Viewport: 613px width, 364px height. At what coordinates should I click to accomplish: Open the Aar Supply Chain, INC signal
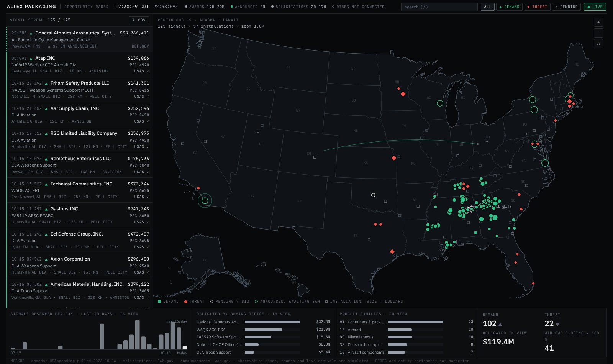pyautogui.click(x=80, y=115)
